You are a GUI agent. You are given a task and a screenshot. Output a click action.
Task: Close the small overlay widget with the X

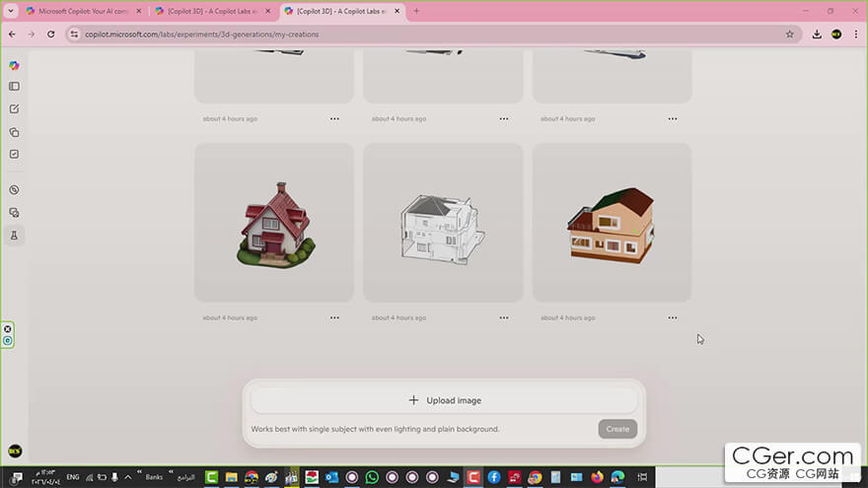click(8, 329)
